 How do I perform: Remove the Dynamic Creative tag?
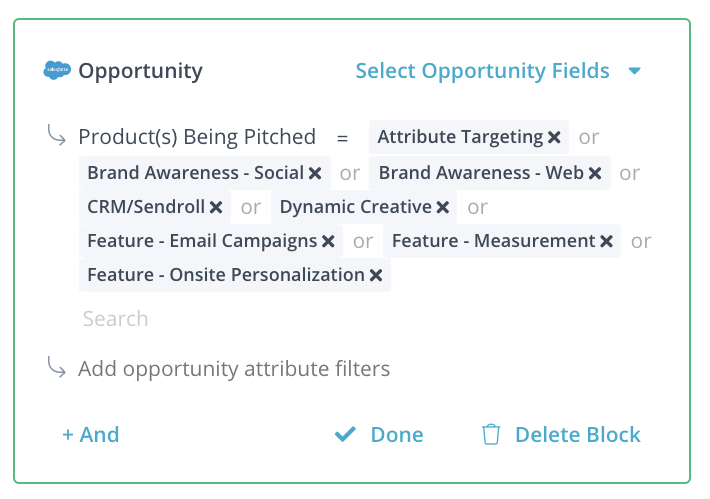443,207
